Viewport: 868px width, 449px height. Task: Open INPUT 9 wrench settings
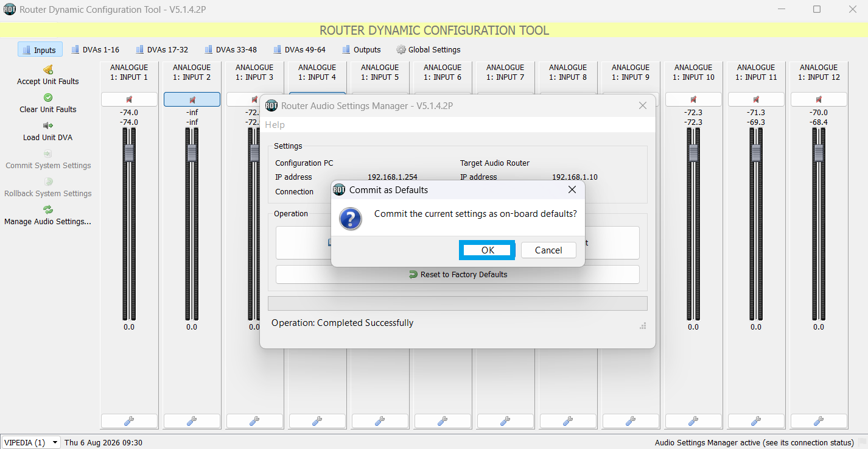tap(631, 421)
